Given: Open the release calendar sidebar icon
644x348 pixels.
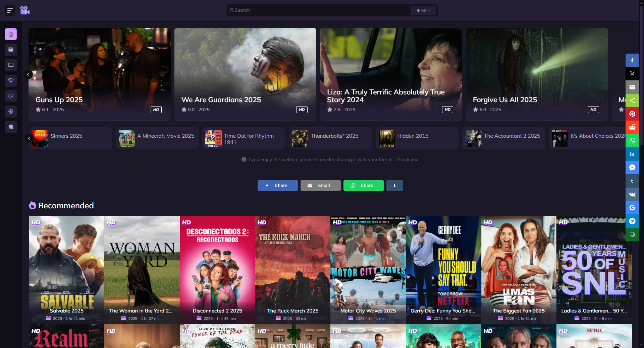Looking at the screenshot, I should (x=11, y=127).
